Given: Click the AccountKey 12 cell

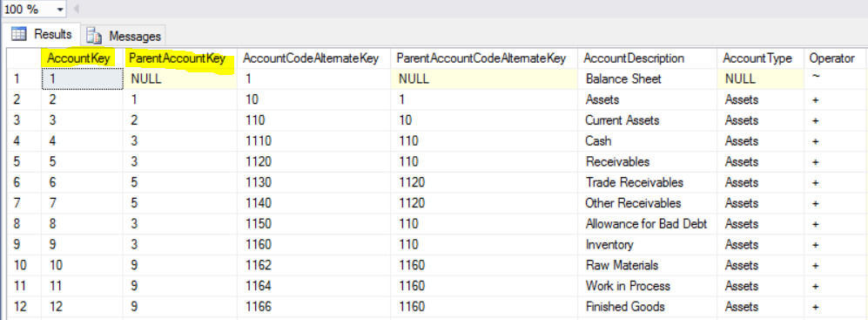Looking at the screenshot, I should point(83,307).
